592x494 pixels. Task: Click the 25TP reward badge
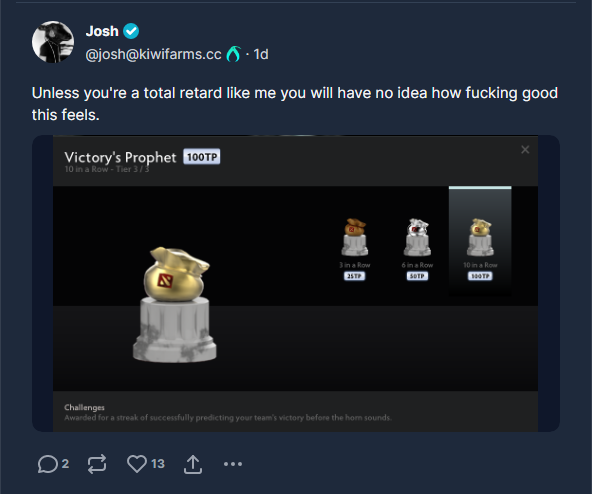355,276
